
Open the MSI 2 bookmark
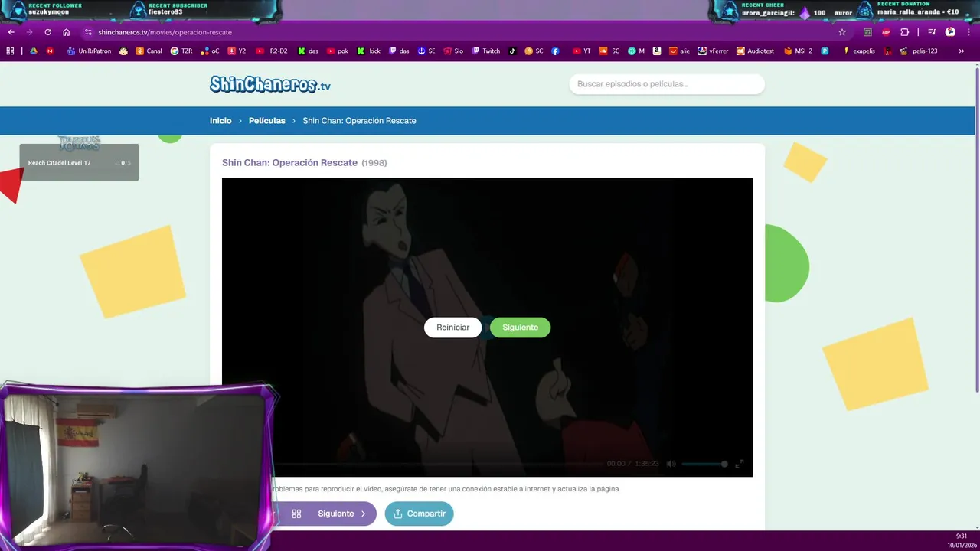[x=798, y=51]
